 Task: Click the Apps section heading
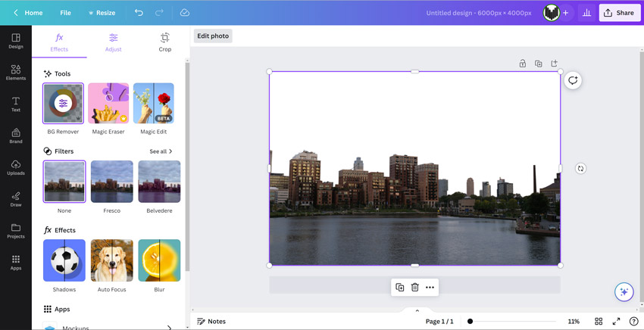[57, 309]
